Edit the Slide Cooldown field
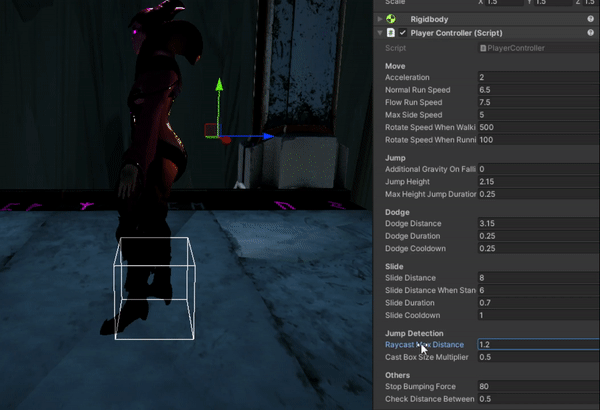Image resolution: width=600 pixels, height=410 pixels. click(539, 315)
